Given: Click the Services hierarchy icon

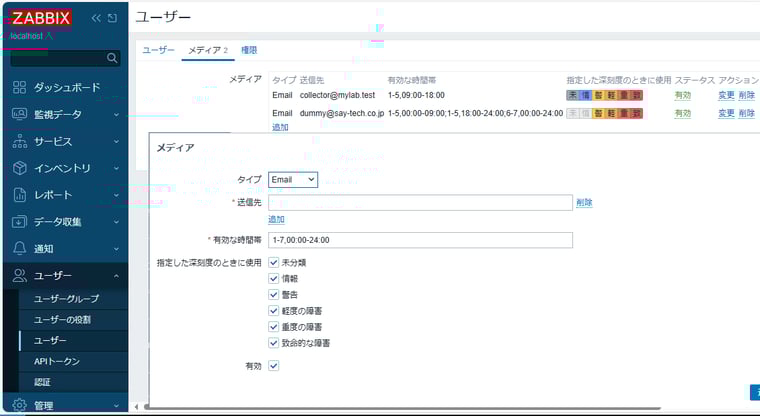Looking at the screenshot, I should (19, 141).
